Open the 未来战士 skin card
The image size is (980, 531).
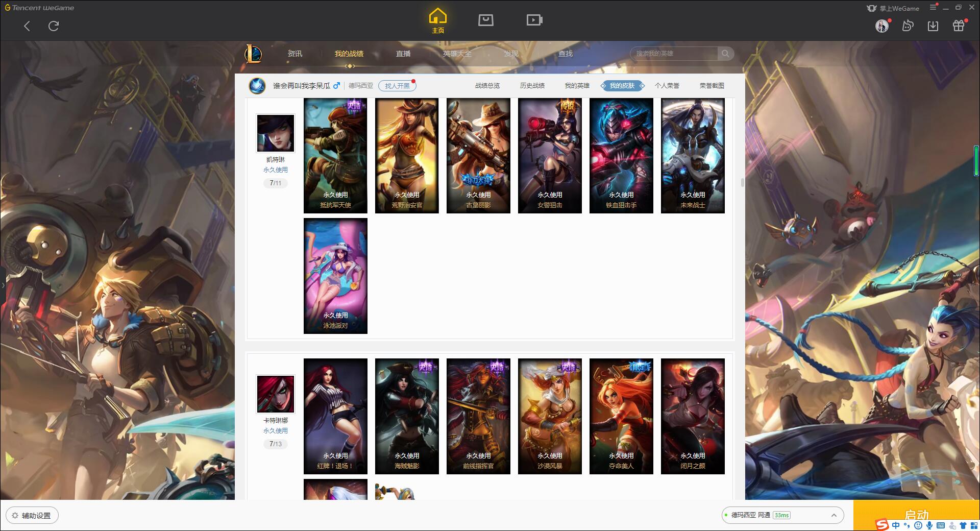[x=693, y=156]
